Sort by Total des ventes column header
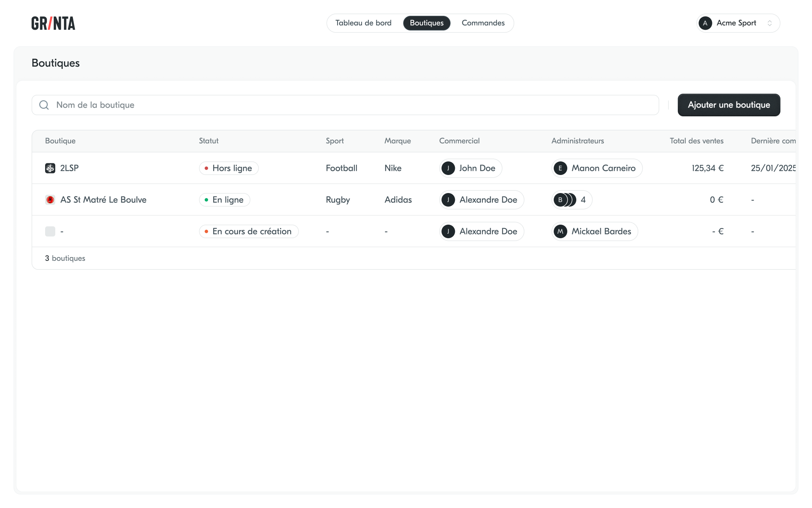The height and width of the screenshot is (508, 812). pos(696,141)
